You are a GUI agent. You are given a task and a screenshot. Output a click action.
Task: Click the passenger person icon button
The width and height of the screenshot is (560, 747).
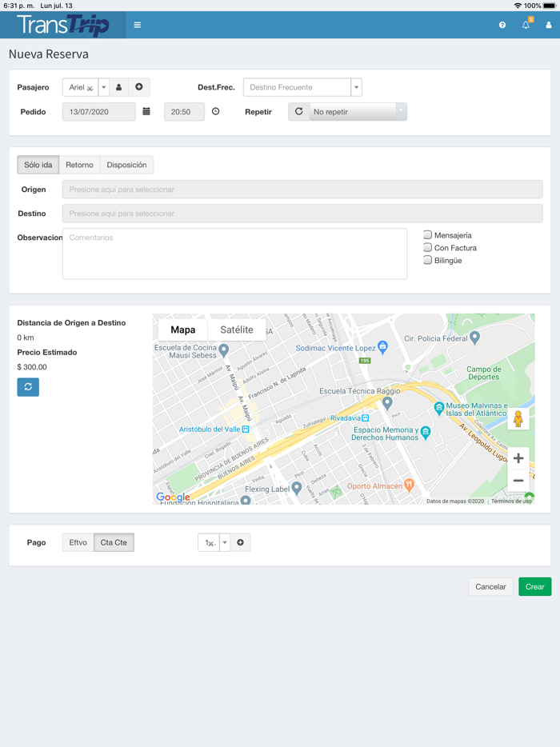pos(118,87)
